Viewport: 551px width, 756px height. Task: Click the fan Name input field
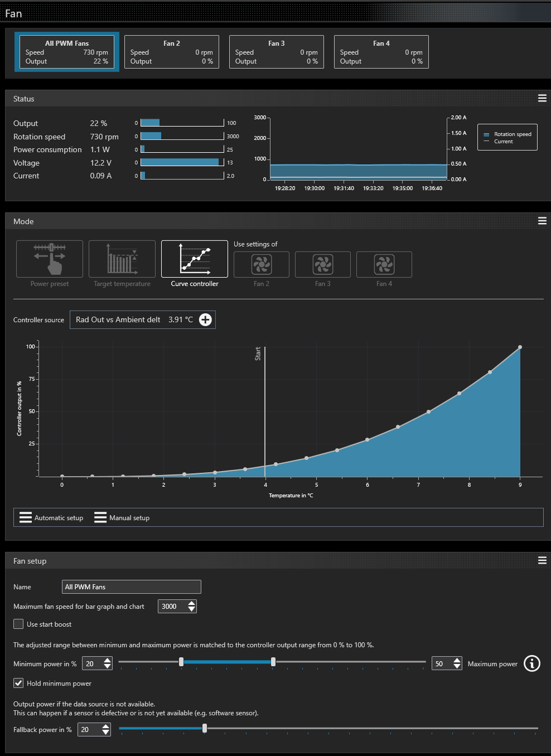click(x=131, y=587)
